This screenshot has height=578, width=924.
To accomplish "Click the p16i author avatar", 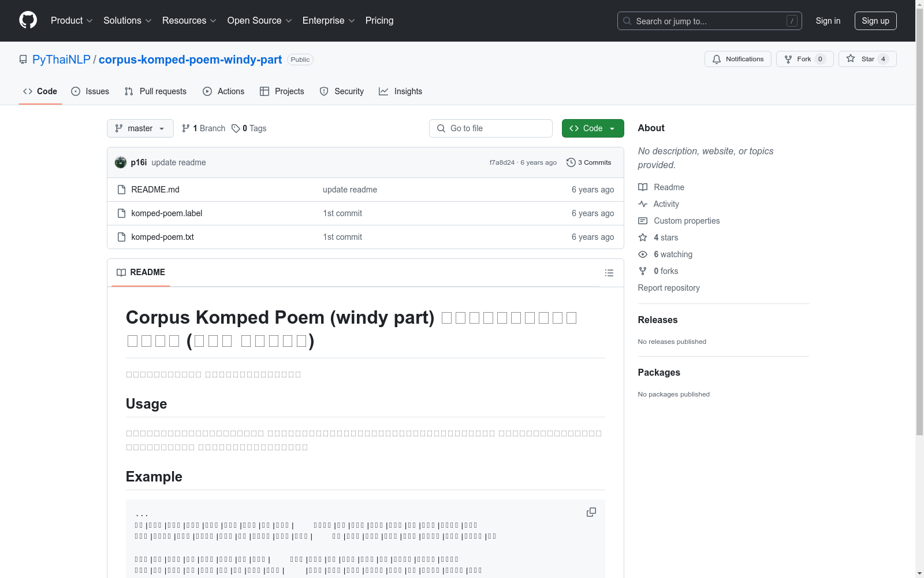I will [x=121, y=162].
